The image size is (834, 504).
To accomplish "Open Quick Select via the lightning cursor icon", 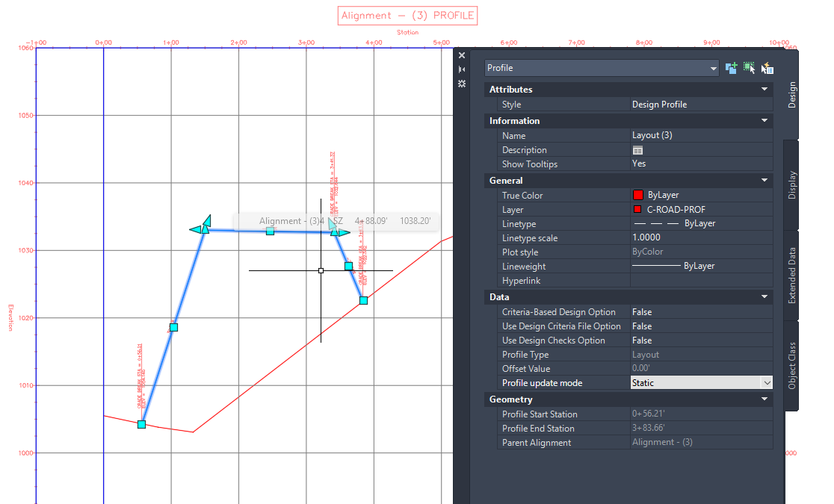I will click(767, 68).
